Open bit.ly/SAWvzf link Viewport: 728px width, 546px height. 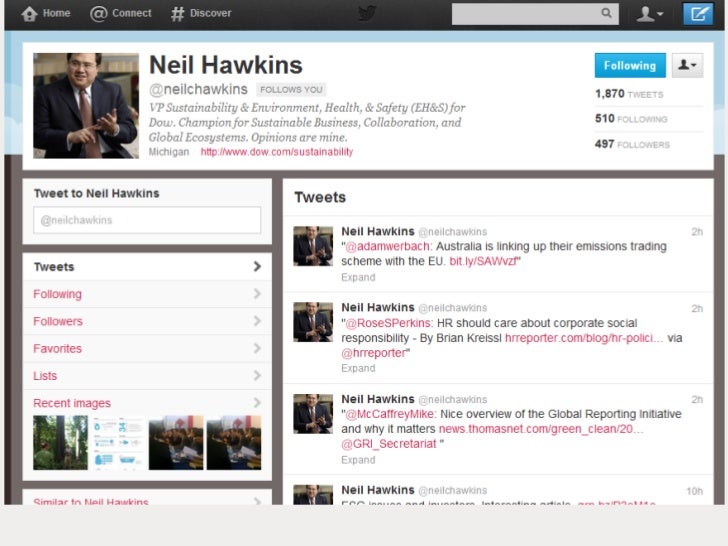point(483,261)
